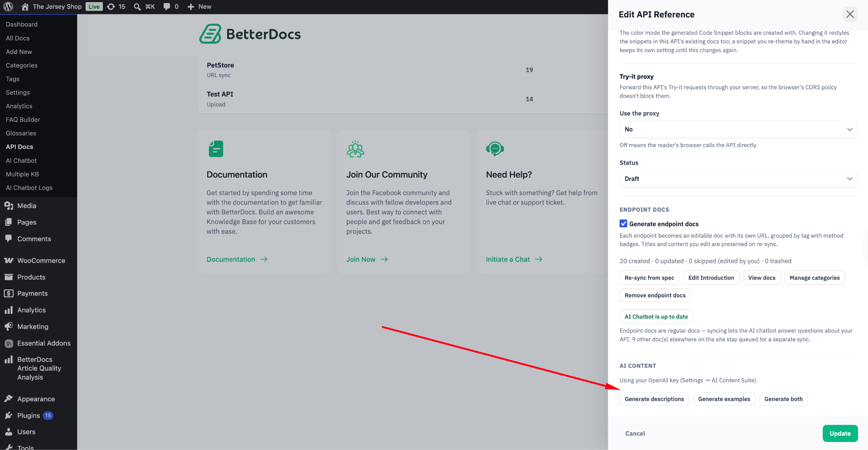Image resolution: width=868 pixels, height=450 pixels.
Task: Click the green Documentation card icon
Action: 216,149
